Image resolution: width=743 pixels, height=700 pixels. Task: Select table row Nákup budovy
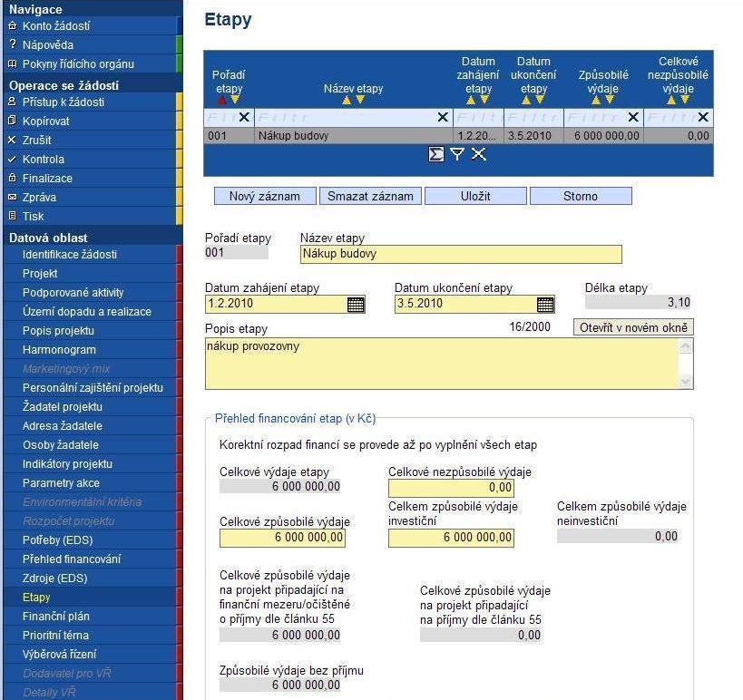point(458,136)
